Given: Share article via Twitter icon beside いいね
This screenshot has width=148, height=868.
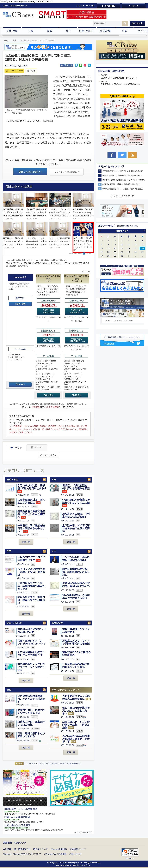Looking at the screenshot, I should tap(76, 65).
